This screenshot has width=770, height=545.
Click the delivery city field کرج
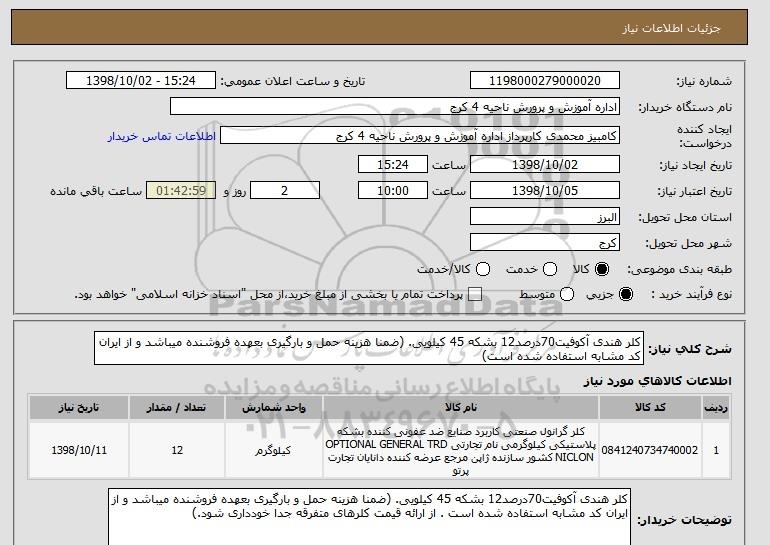point(545,243)
